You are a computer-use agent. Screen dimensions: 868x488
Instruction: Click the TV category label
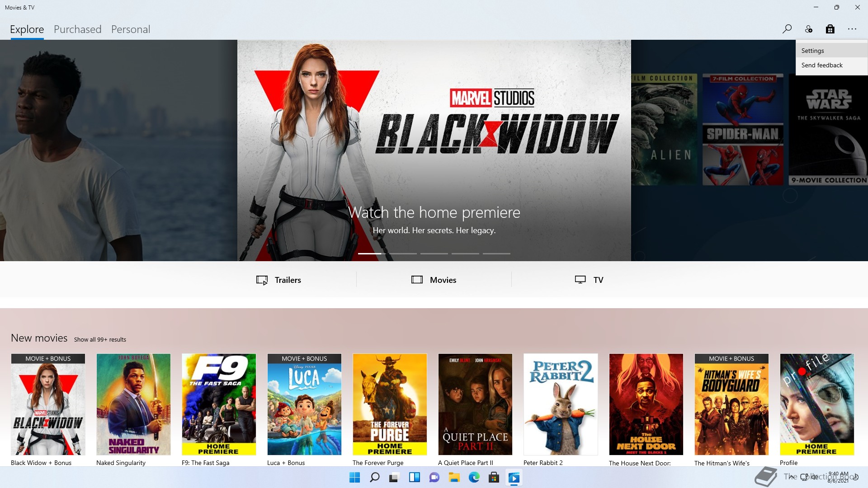(599, 280)
